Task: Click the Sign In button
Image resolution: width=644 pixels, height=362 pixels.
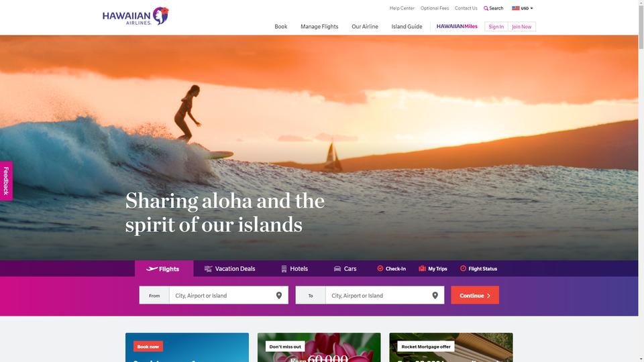Action: (x=496, y=27)
